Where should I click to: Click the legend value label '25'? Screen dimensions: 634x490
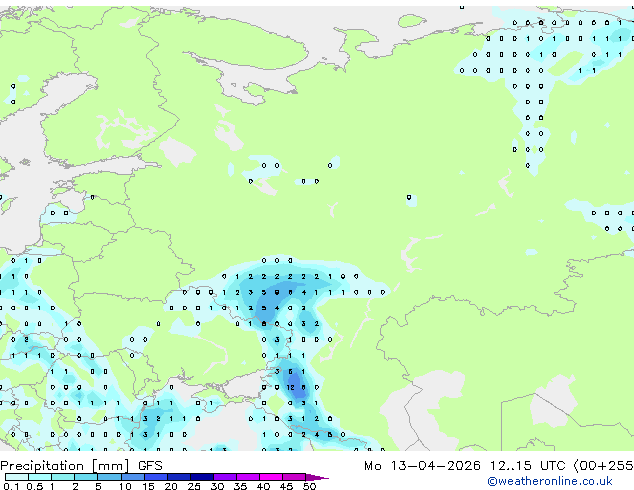tap(194, 486)
